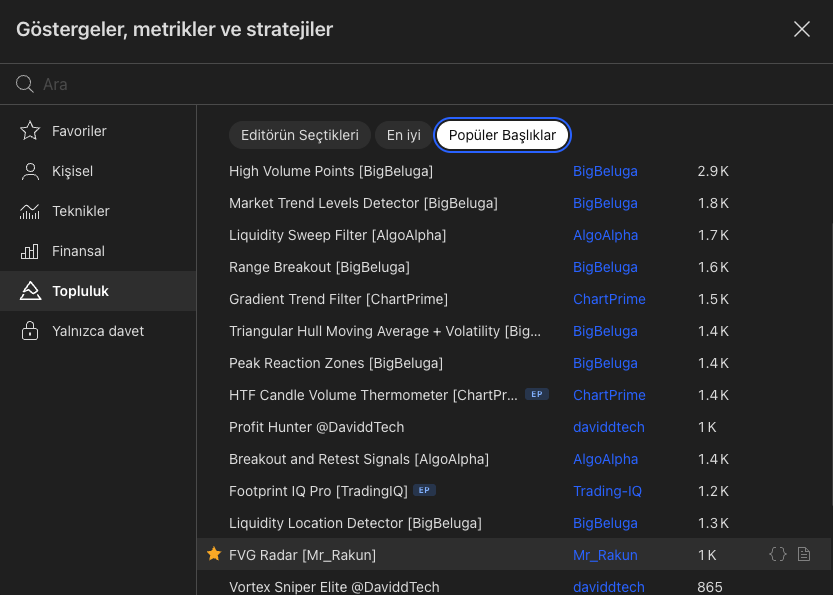Open the Yalnızca davet category
Screen dimensions: 833x595
pos(98,330)
